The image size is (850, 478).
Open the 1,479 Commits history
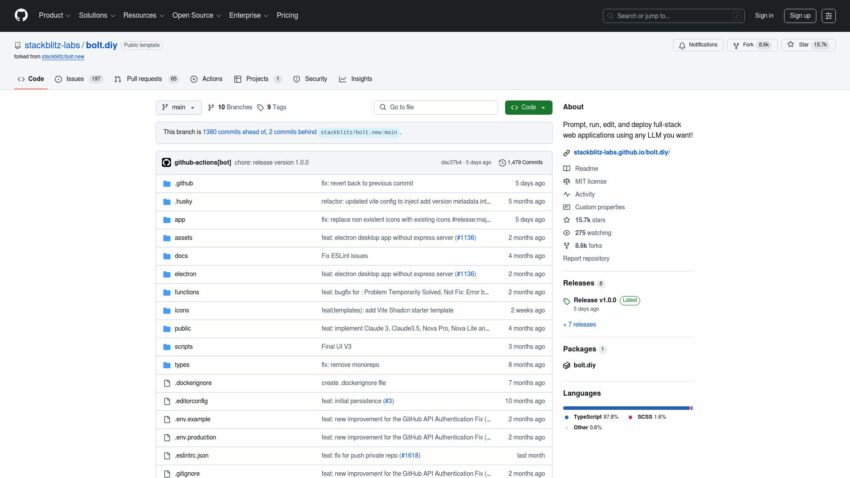tap(520, 163)
